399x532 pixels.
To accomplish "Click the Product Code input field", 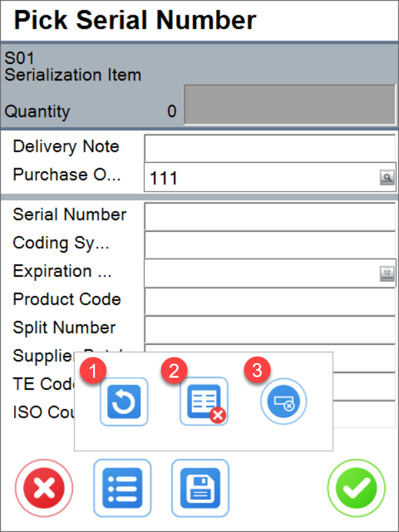I will pos(270,301).
